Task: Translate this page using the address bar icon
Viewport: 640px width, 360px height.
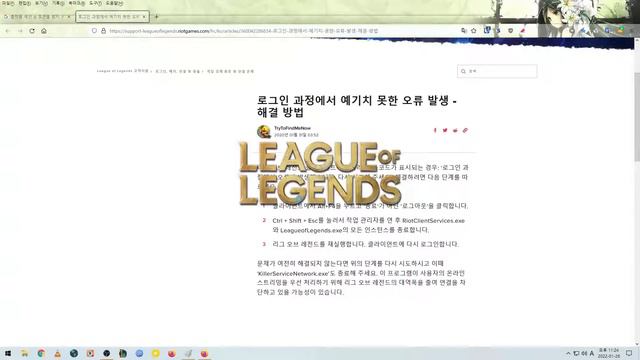Action: coord(463,31)
